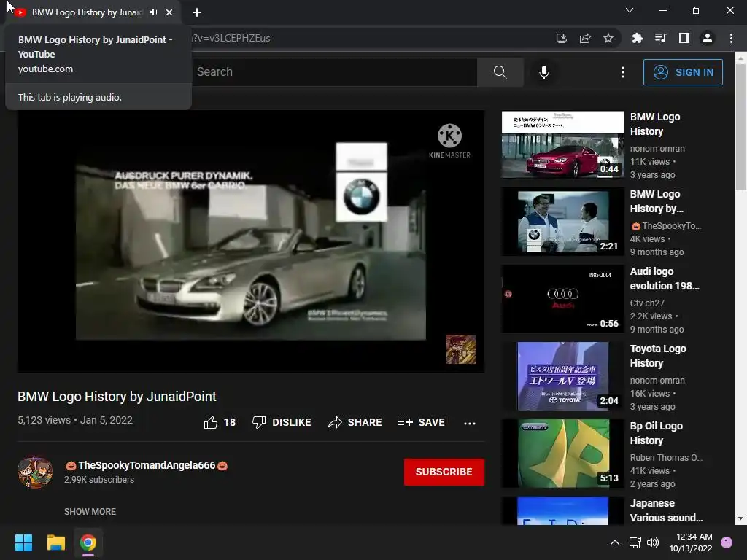The image size is (747, 560).
Task: Open the Windows Start menu
Action: [23, 542]
